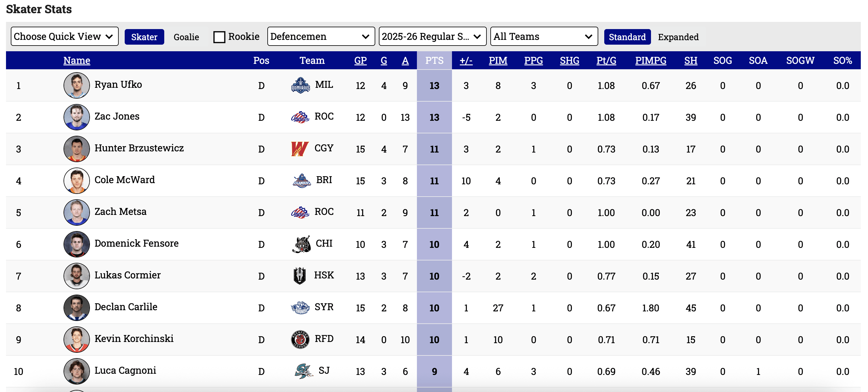Click the Milwaukee Admirals team logo
The width and height of the screenshot is (868, 392).
pyautogui.click(x=300, y=85)
